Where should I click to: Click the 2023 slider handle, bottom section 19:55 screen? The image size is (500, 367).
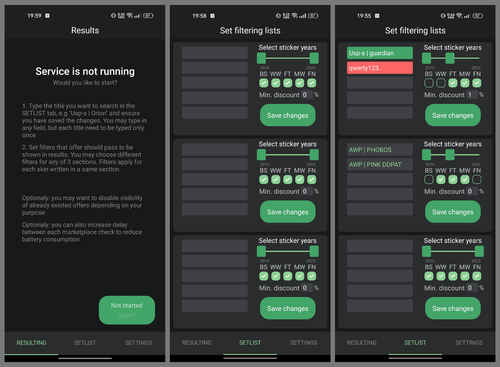[x=479, y=251]
